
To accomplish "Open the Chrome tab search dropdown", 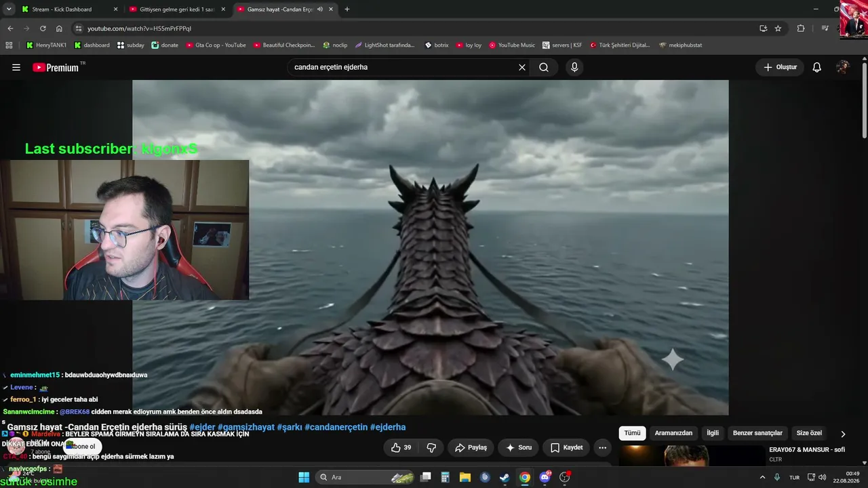I will [9, 9].
